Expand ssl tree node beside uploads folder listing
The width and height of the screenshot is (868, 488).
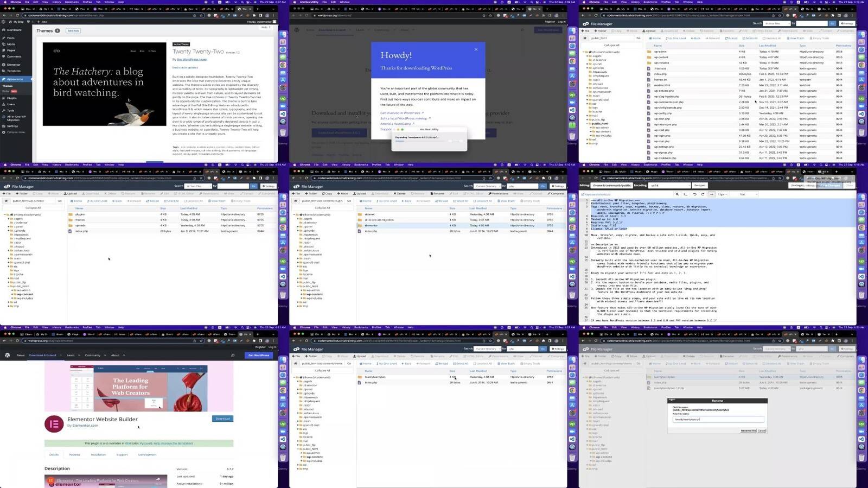pyautogui.click(x=9, y=302)
